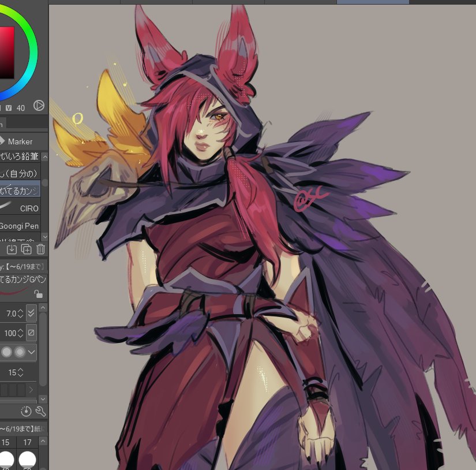Viewport: 476px width, 470px height.
Task: Click the import sub tool icon
Action: 12,249
